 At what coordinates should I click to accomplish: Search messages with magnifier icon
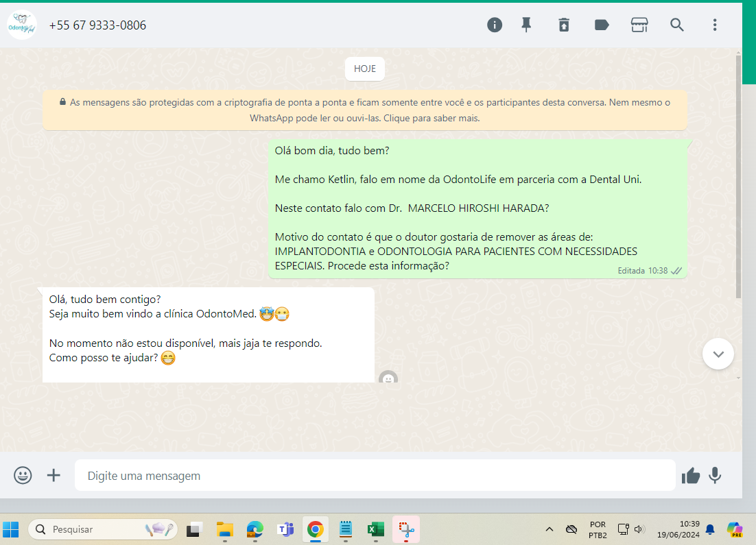(677, 25)
